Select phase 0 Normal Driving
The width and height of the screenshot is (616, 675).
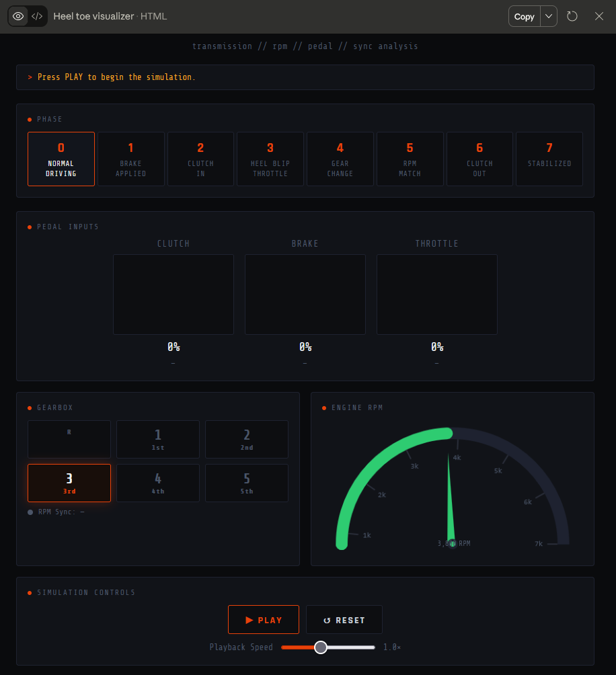pyautogui.click(x=61, y=159)
